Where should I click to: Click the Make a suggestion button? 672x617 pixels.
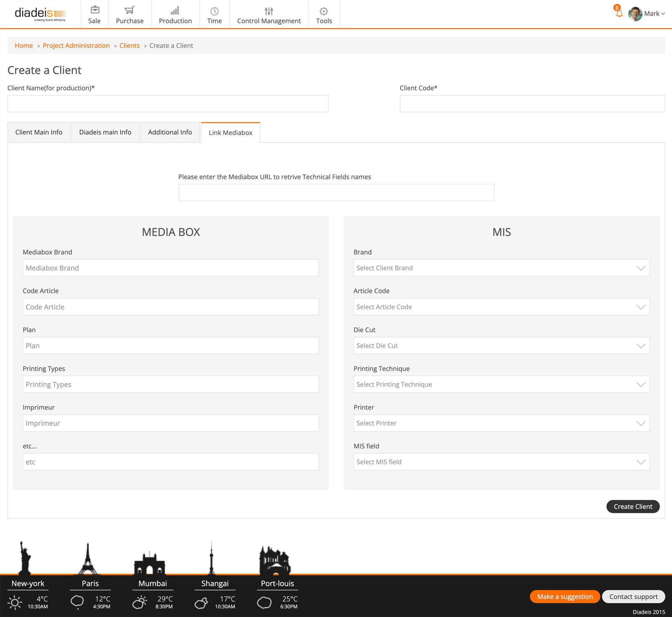(564, 596)
